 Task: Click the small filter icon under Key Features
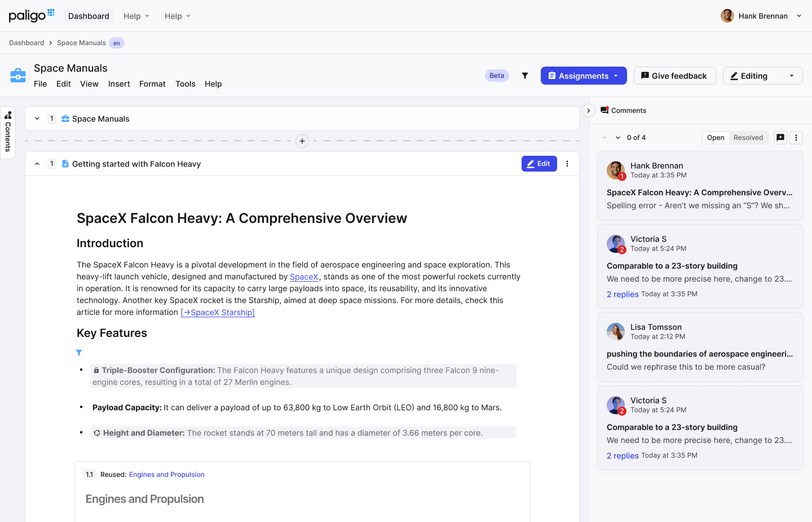[x=79, y=353]
